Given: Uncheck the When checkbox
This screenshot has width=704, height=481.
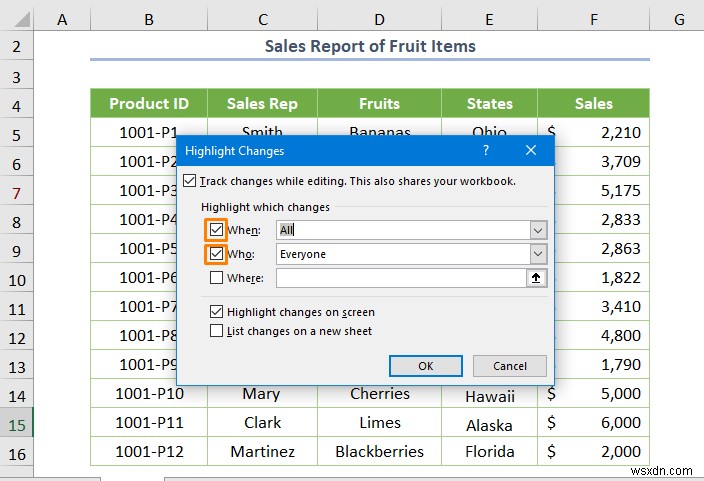Looking at the screenshot, I should [217, 230].
